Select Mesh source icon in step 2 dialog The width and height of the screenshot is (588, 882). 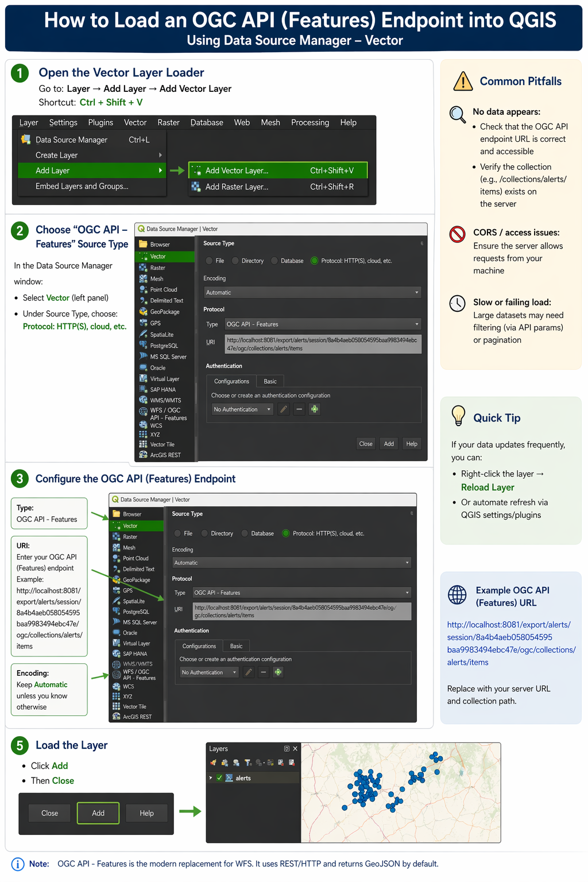click(144, 278)
